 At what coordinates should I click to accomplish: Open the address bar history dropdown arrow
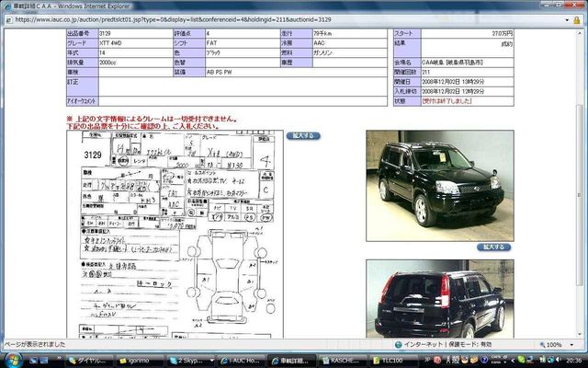pyautogui.click(x=567, y=20)
